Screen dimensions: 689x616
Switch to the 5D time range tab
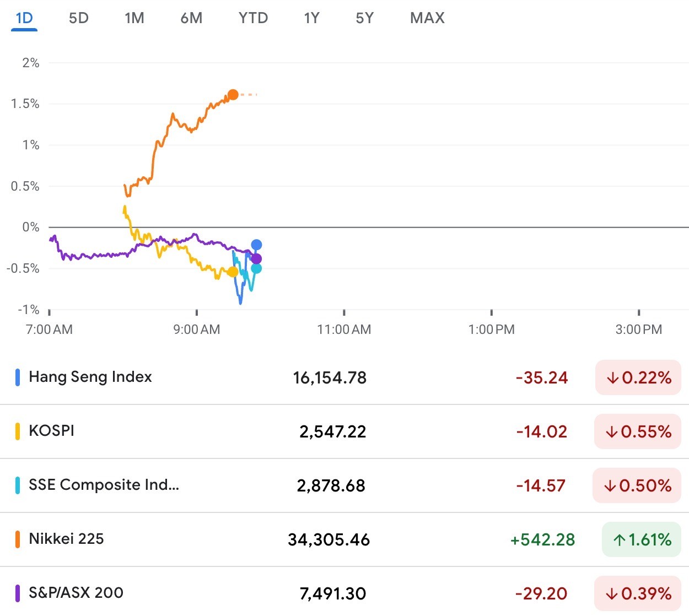[78, 18]
